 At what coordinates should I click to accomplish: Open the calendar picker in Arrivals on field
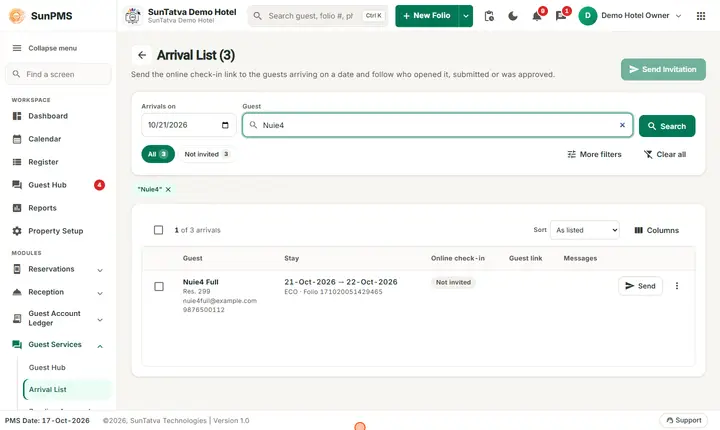coord(225,125)
